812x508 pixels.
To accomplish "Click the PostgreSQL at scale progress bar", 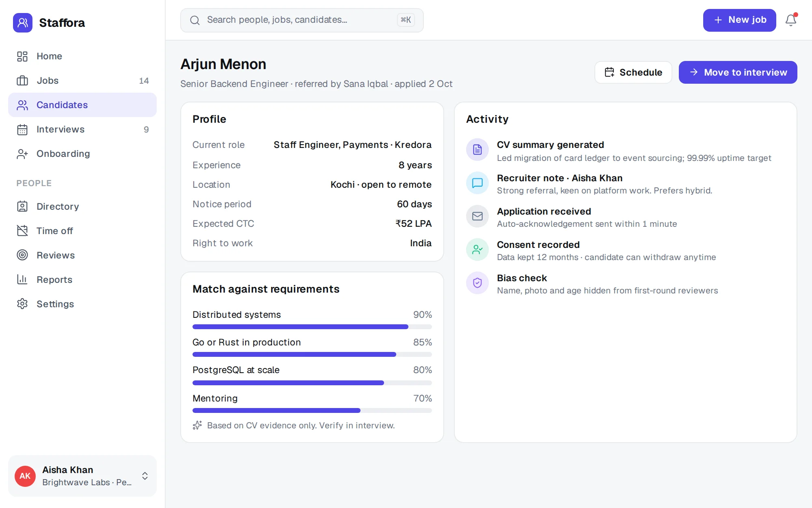I will 312,383.
